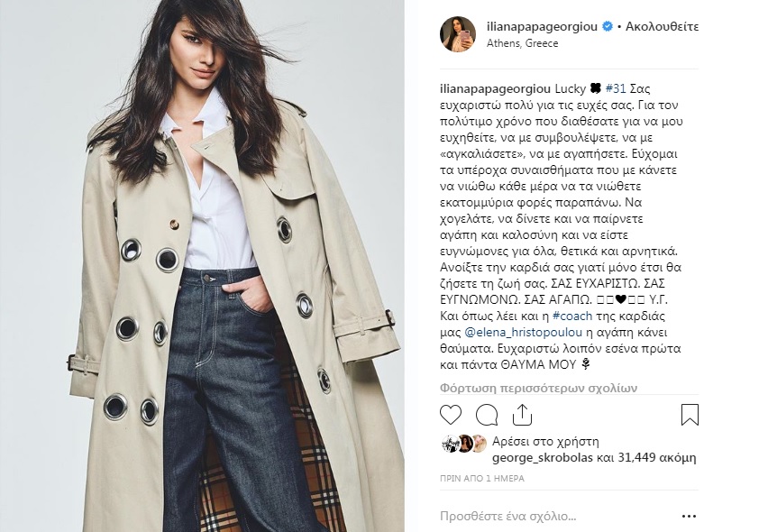Screen dimensions: 777x532
Task: Click the ΠΡΙΝ ΑΠΟ 1 ΗΜΕΡΑ timestamp
Action: tap(482, 479)
